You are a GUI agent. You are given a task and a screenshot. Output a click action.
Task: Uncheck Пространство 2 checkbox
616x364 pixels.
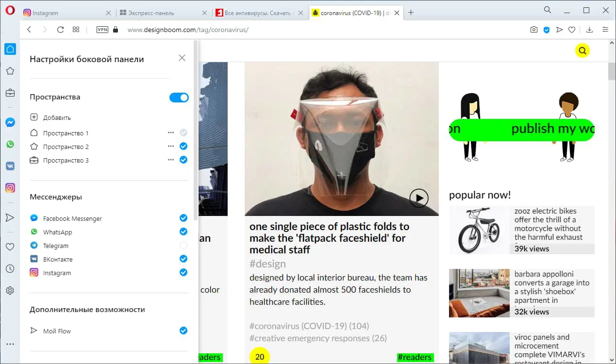click(x=183, y=146)
